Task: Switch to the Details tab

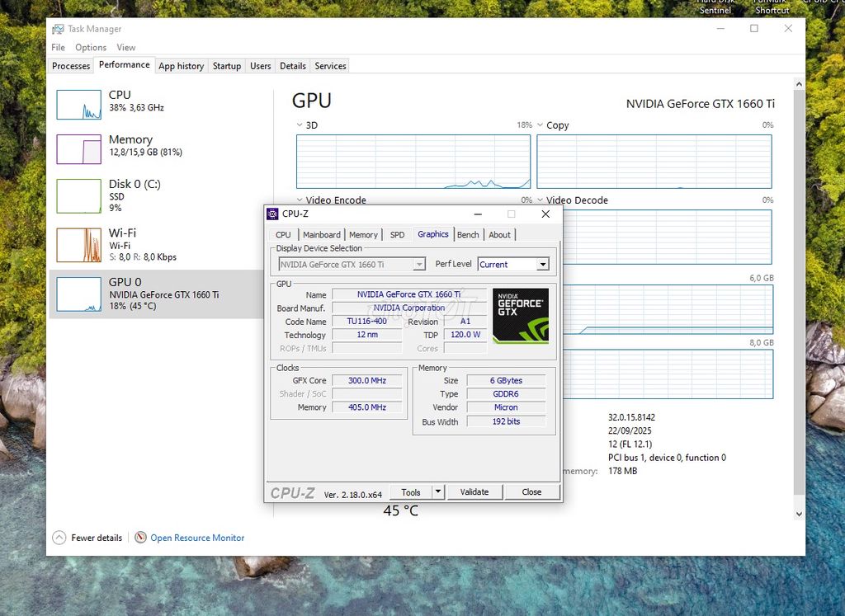Action: (x=293, y=66)
